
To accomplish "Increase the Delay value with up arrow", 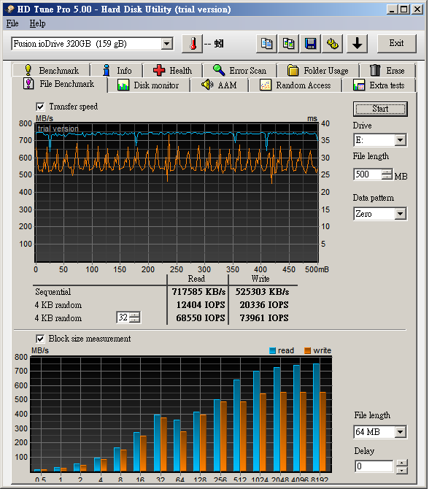I will [402, 463].
